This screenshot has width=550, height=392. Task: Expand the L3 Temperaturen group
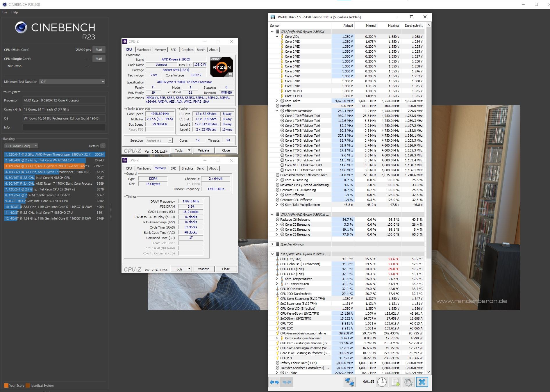(x=277, y=284)
